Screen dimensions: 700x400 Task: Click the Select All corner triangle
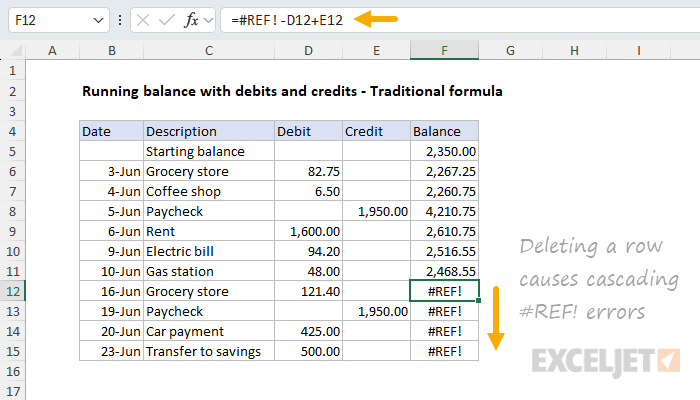click(x=17, y=51)
